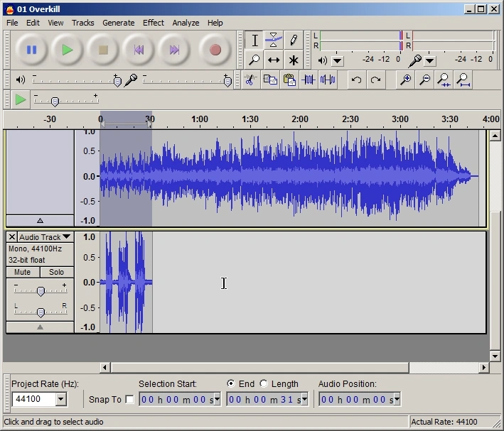Click the Undo arrow icon
504x431 pixels.
tap(357, 80)
